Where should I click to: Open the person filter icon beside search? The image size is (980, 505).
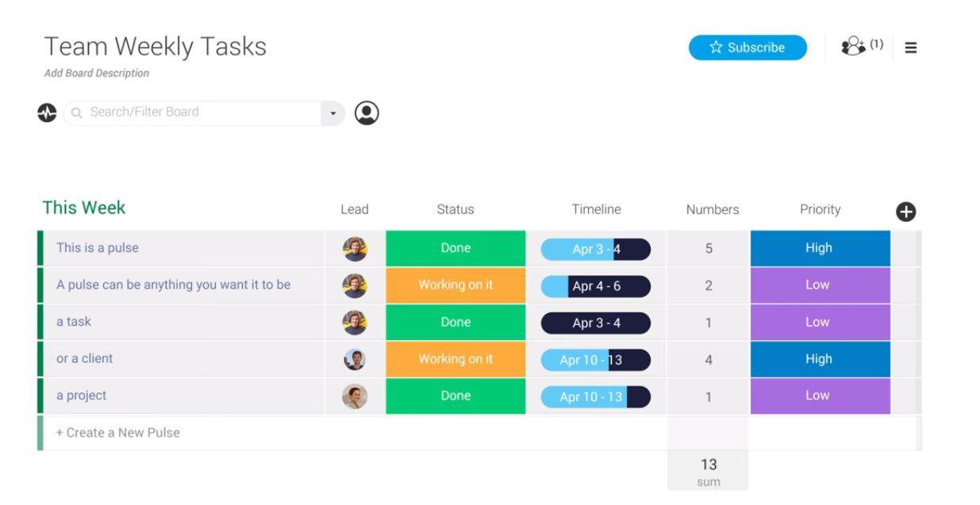click(x=365, y=112)
